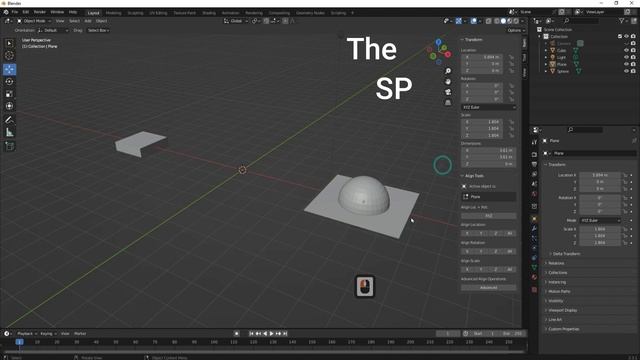
Task: Activate the Scale tool
Action: pyautogui.click(x=9, y=94)
